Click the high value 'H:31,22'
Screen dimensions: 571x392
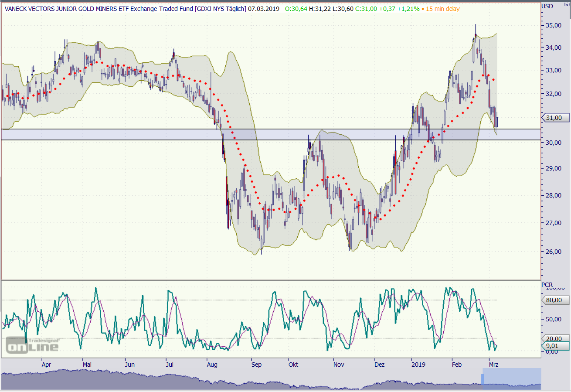pos(319,9)
